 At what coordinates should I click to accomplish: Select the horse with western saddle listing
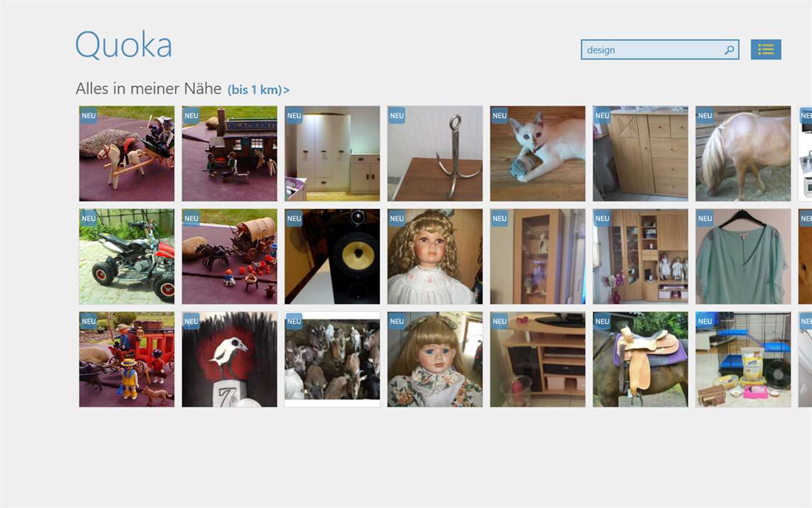click(640, 359)
